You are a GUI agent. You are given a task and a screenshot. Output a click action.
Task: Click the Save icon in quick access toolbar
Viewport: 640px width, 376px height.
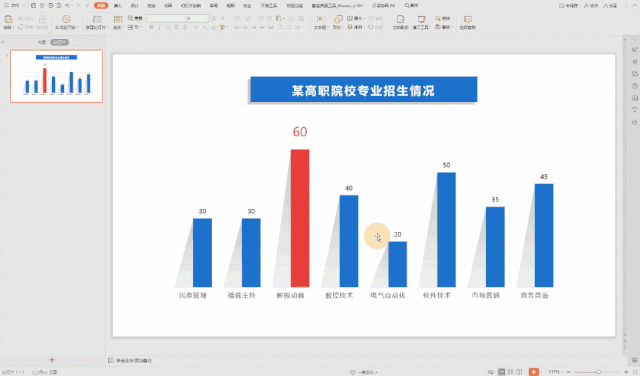point(33,6)
